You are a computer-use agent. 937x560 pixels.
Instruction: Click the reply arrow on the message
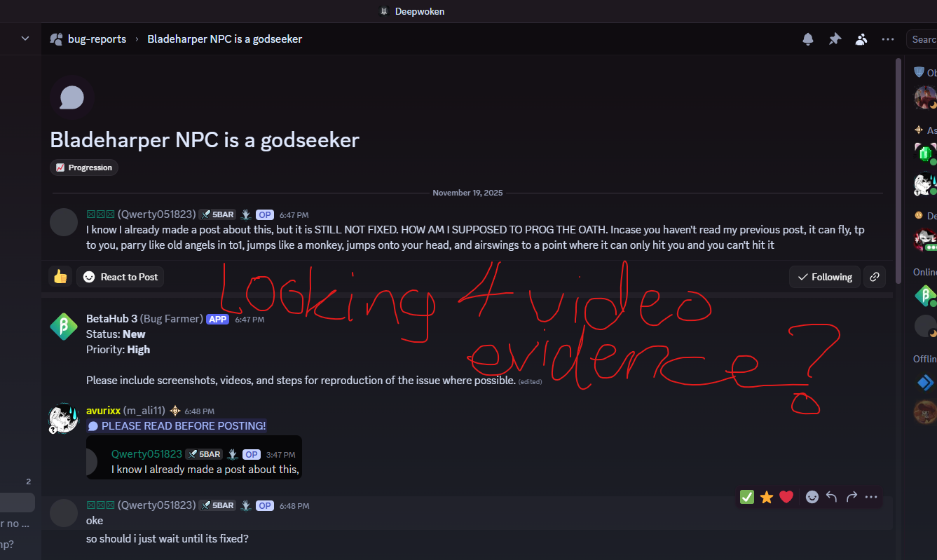tap(832, 497)
